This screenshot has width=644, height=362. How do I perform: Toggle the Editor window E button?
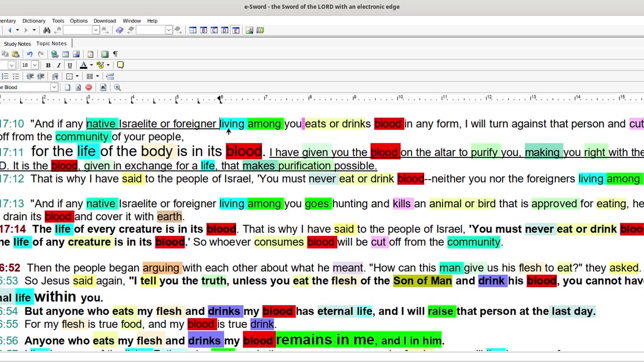coord(235,30)
